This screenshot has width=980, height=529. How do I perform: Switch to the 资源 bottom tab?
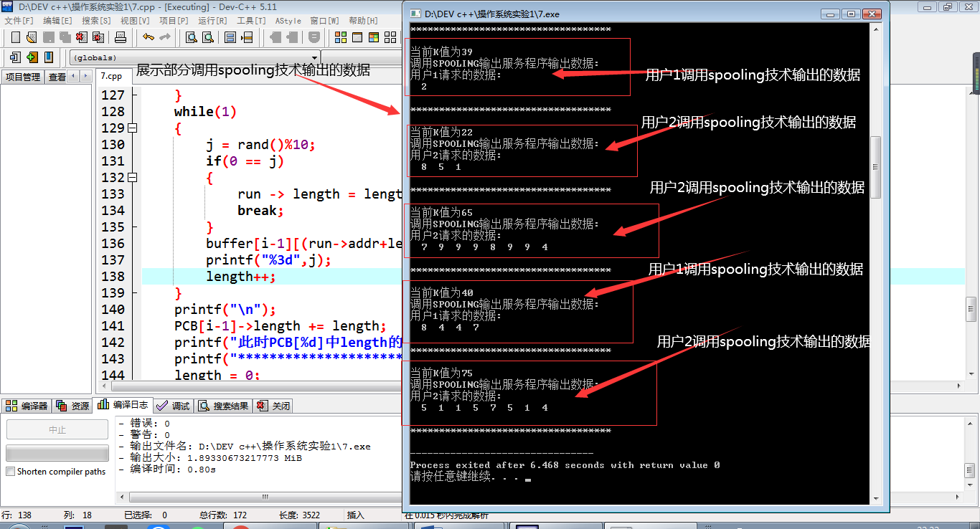(x=72, y=406)
